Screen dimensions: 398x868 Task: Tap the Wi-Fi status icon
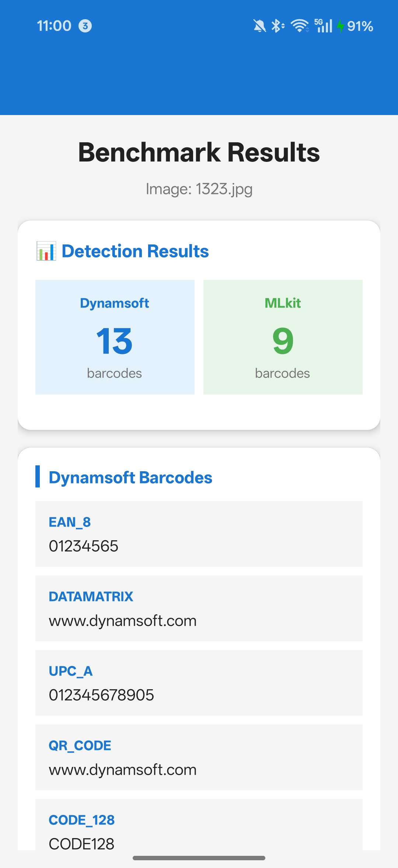pyautogui.click(x=300, y=26)
